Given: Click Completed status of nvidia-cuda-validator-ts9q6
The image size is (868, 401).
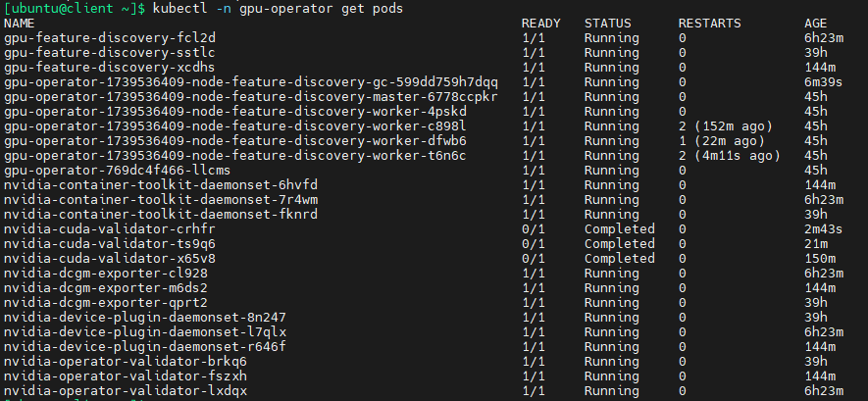Looking at the screenshot, I should tap(620, 244).
